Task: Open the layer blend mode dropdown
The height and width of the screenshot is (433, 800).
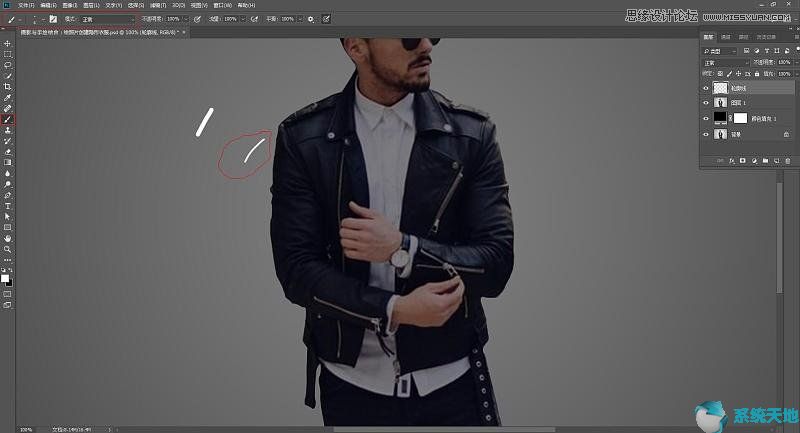Action: (726, 63)
